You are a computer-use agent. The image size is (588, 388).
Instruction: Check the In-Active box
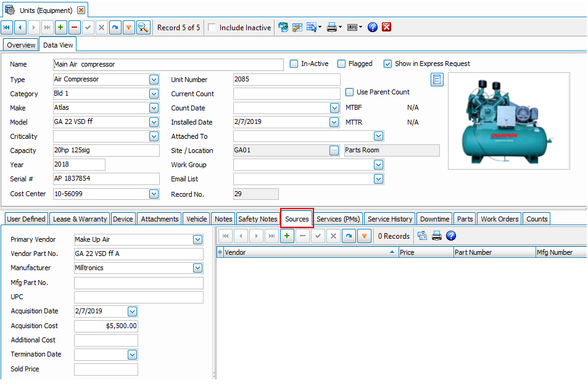point(294,64)
